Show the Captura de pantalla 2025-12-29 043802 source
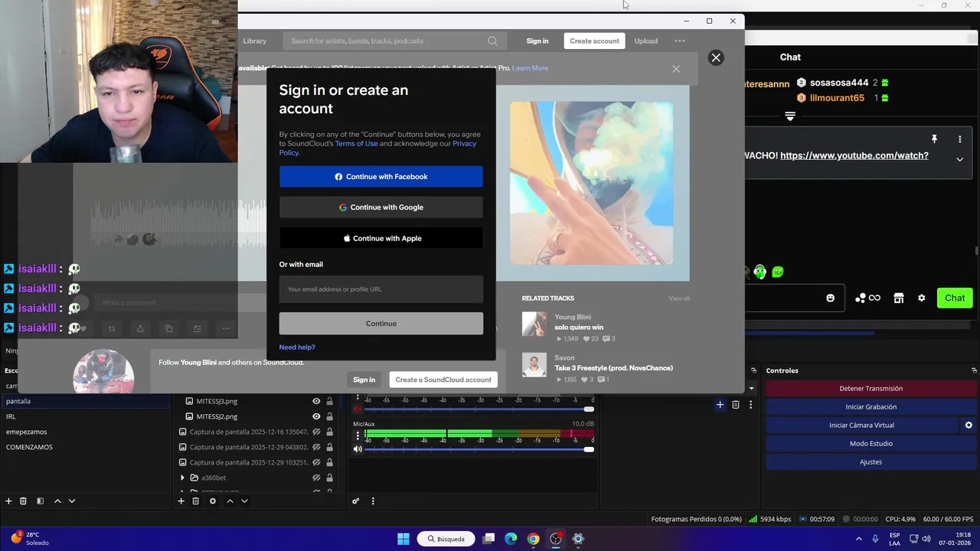This screenshot has height=551, width=980. point(316,447)
